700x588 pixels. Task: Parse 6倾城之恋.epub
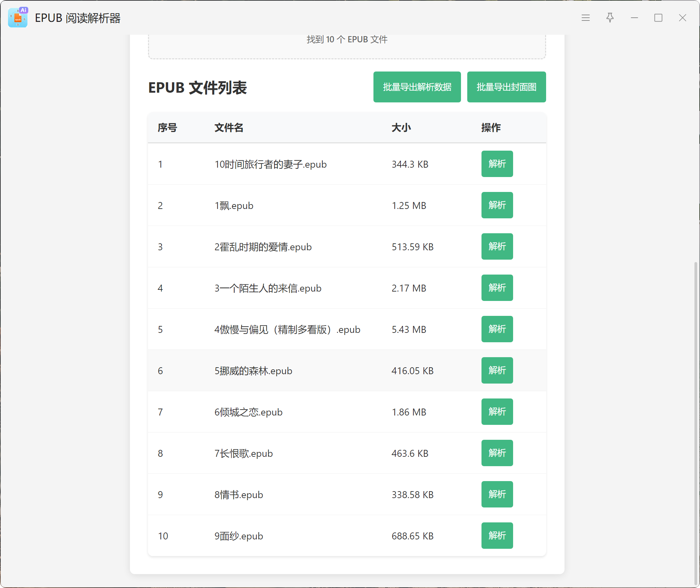[x=497, y=412]
